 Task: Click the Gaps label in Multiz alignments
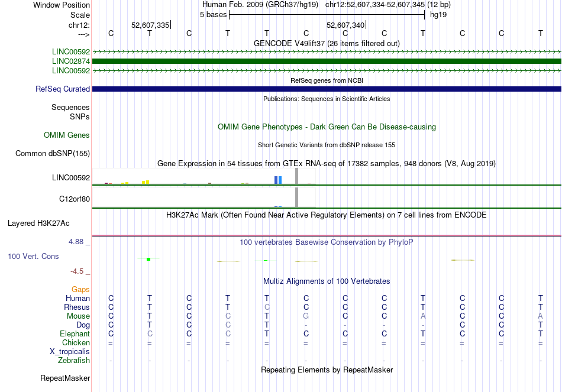80,289
